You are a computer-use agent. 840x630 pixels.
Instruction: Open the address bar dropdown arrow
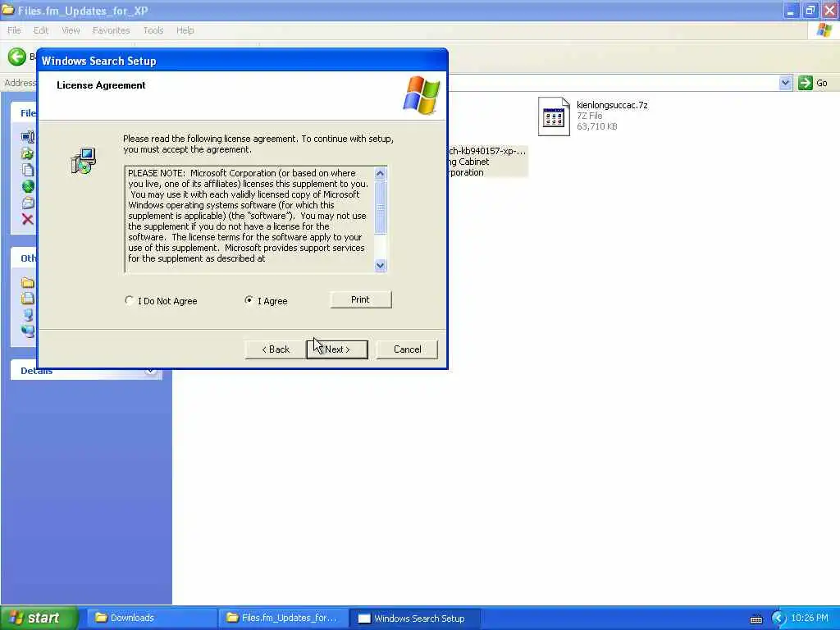click(785, 83)
